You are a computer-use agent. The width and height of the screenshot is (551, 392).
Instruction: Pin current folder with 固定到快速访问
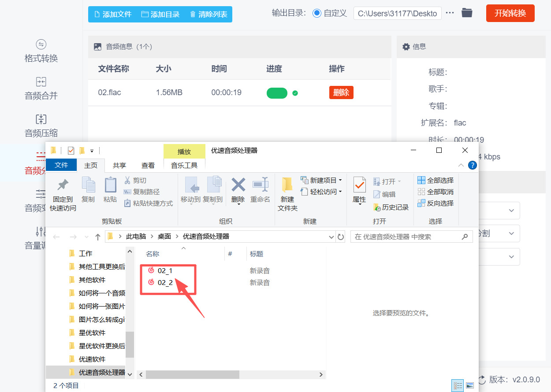62,193
